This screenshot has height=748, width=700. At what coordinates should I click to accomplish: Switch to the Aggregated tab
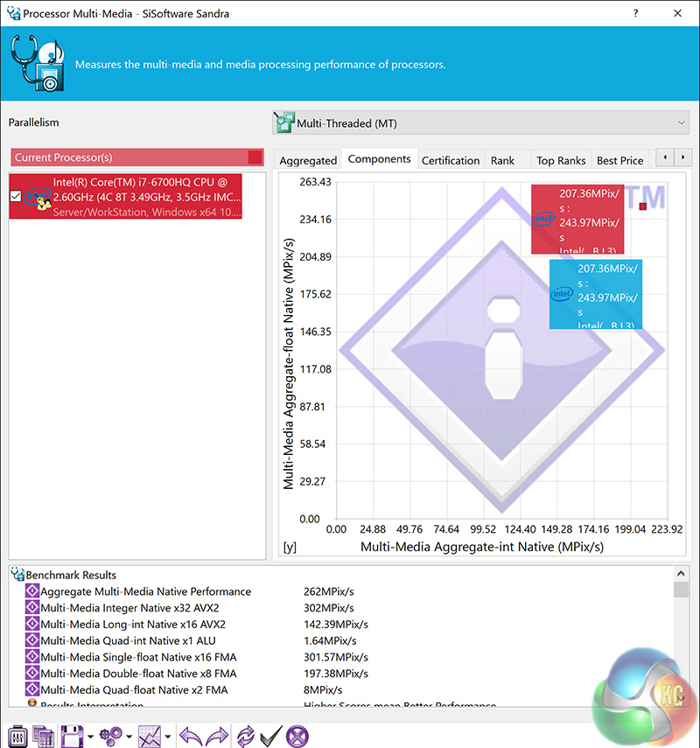coord(308,161)
